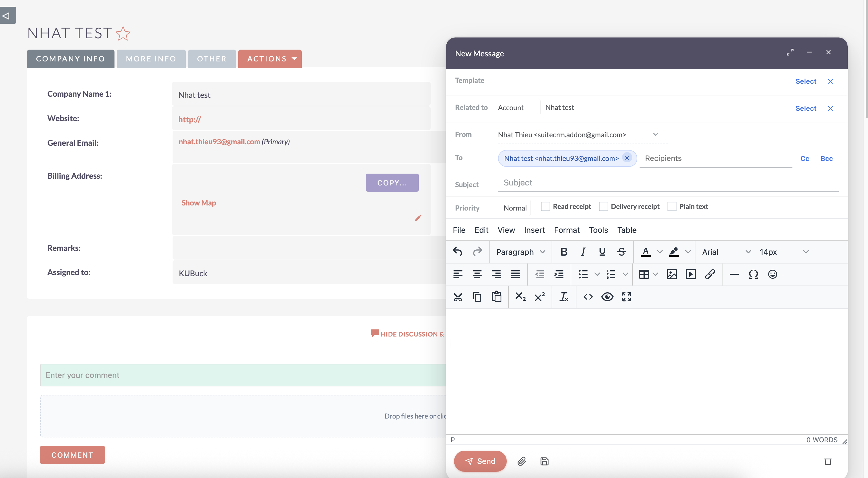
Task: Attach a file to the message
Action: tap(522, 461)
